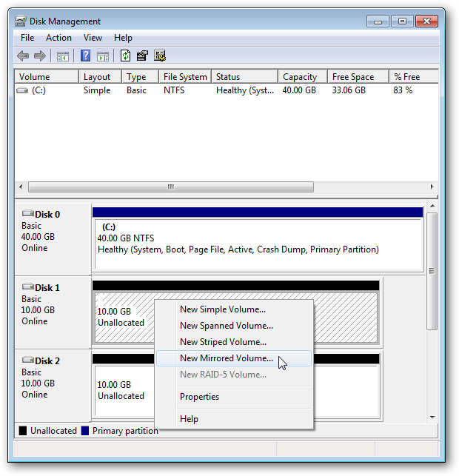Click the disk pane scroll up arrow
Viewport: 459px width, 476px height.
[x=432, y=206]
